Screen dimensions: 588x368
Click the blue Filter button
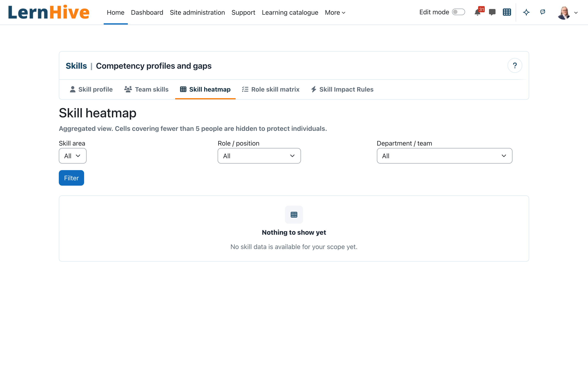71,178
